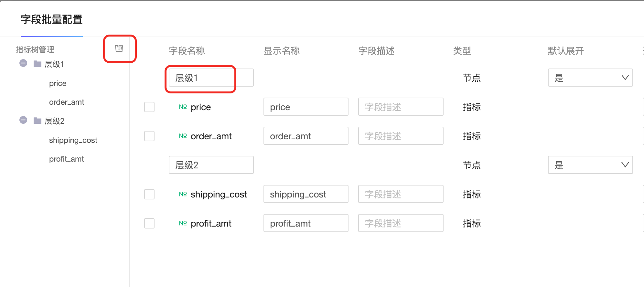The image size is (644, 287).
Task: Open default-expand dropdown for 层级2 row
Action: click(x=590, y=165)
